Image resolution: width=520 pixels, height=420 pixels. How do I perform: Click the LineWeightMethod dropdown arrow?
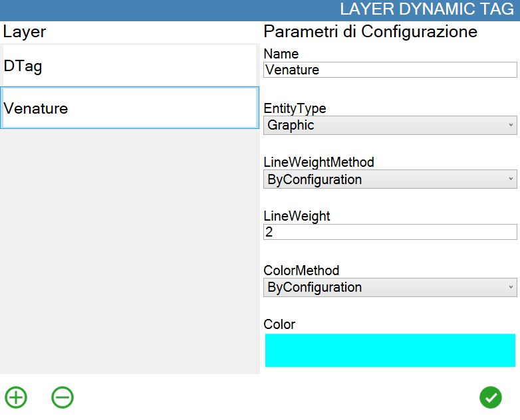511,179
